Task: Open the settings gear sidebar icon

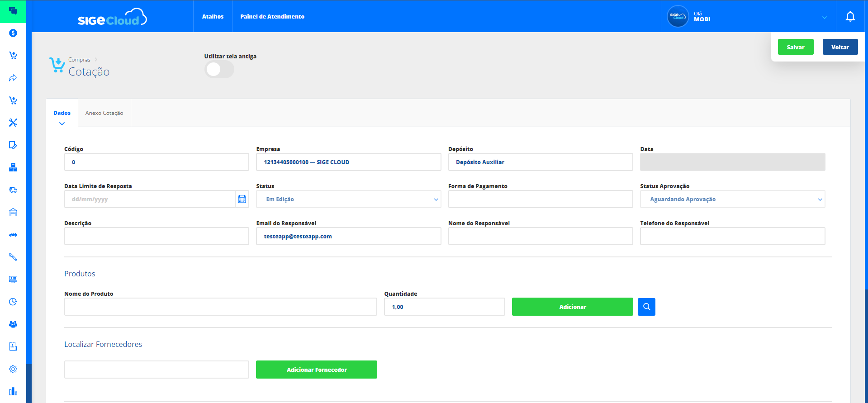Action: (x=13, y=369)
